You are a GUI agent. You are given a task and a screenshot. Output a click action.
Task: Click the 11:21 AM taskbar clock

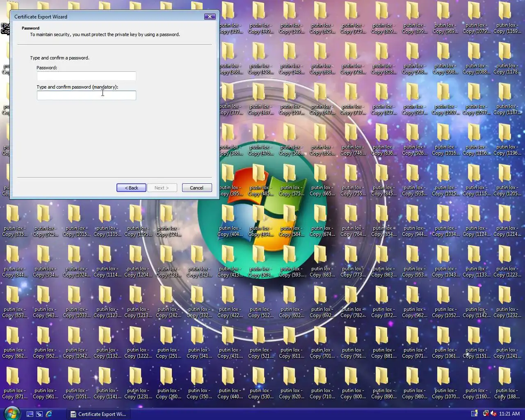coord(509,414)
